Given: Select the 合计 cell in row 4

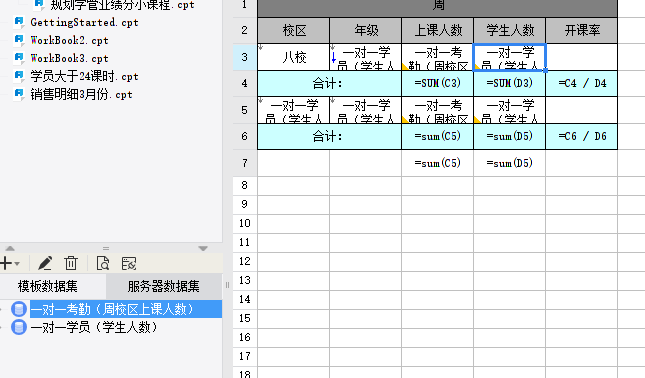Looking at the screenshot, I should coord(329,83).
